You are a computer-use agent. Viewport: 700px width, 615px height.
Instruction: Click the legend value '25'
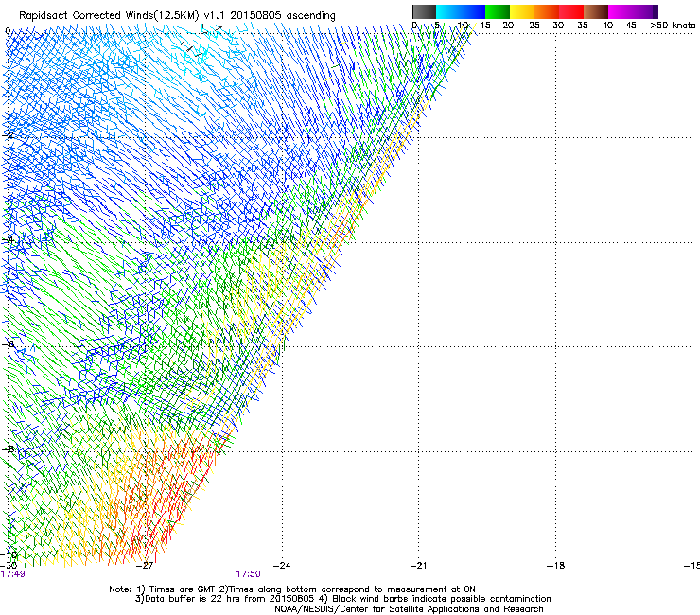534,26
